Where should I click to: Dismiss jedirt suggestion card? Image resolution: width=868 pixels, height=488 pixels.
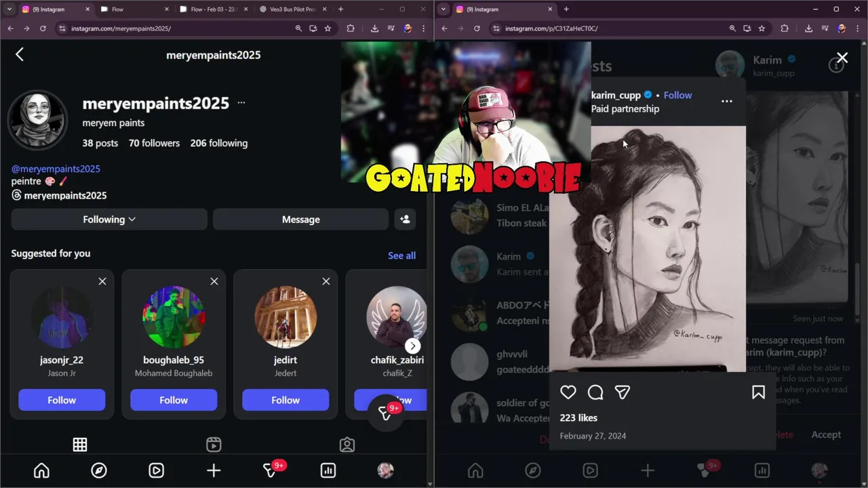click(326, 281)
